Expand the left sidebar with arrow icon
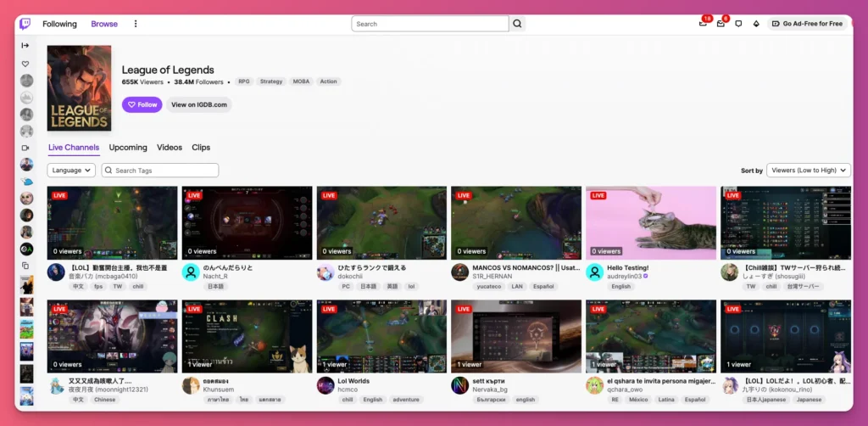This screenshot has width=868, height=426. point(25,45)
